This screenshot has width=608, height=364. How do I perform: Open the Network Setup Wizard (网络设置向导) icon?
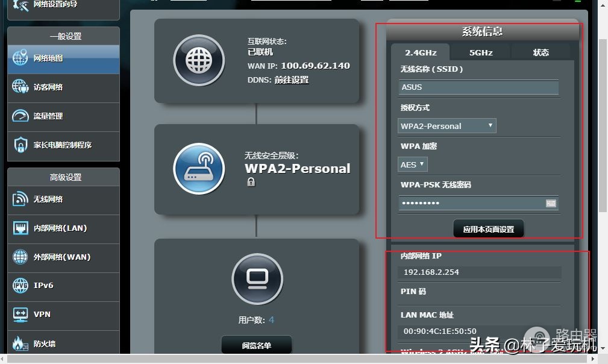point(20,5)
